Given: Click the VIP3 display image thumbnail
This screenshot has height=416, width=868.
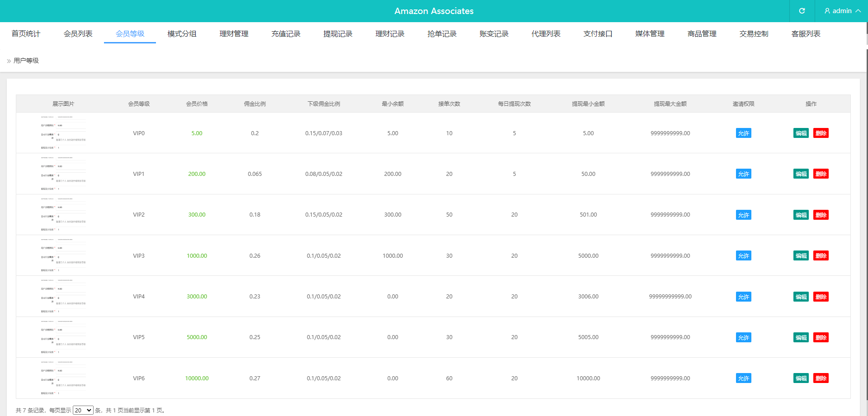Looking at the screenshot, I should [63, 255].
